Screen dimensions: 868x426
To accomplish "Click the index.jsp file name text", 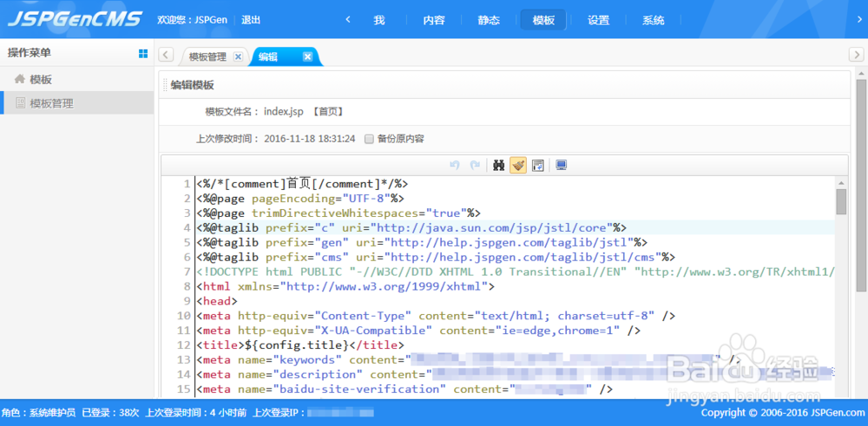I will tap(284, 112).
